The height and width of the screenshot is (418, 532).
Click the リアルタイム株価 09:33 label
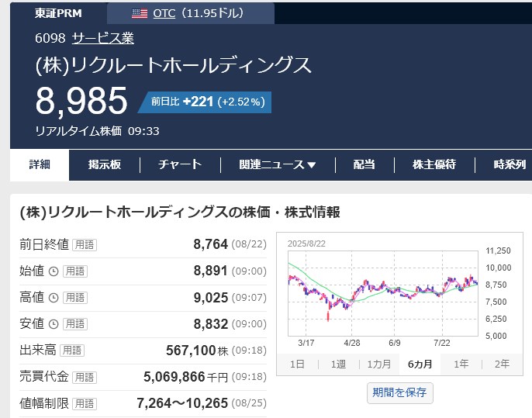point(97,131)
